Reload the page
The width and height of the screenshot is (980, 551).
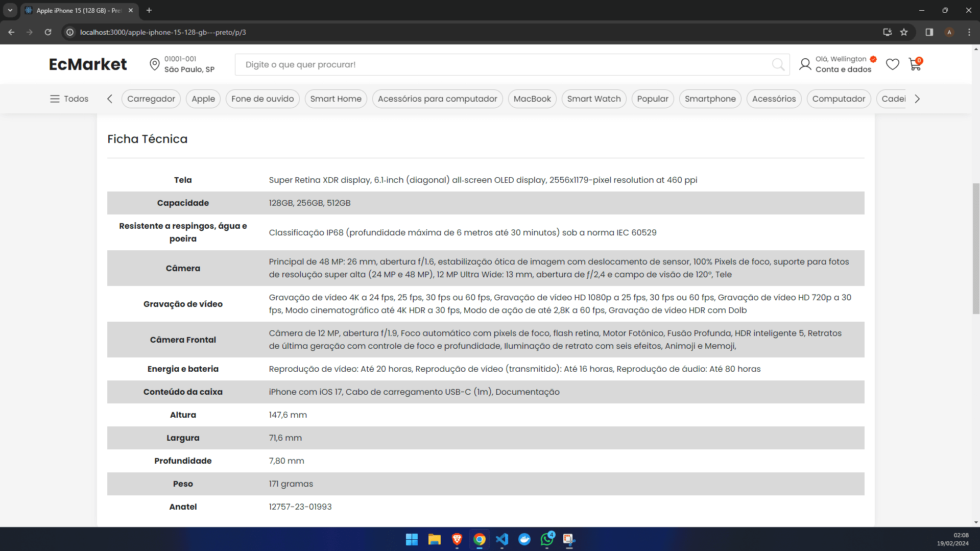click(x=48, y=32)
